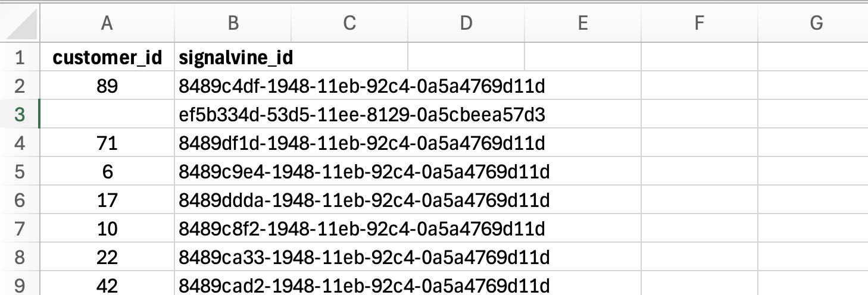Click the customer_id header cell
Viewport: 868px width, 295px height.
point(107,58)
